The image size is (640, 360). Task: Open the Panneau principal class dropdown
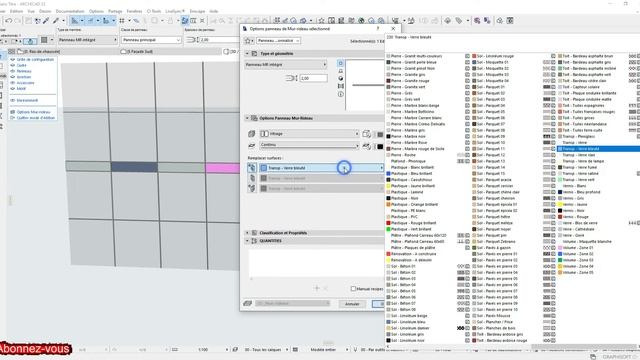151,40
